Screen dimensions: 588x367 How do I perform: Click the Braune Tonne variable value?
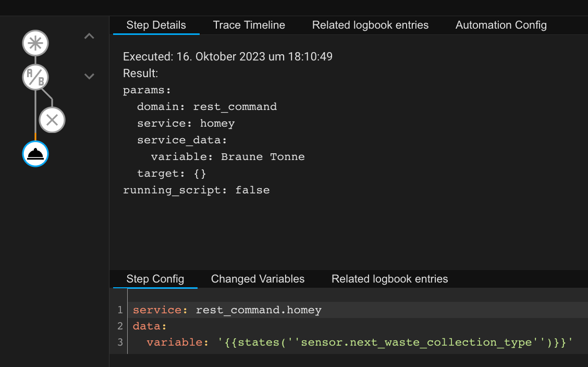[263, 157]
